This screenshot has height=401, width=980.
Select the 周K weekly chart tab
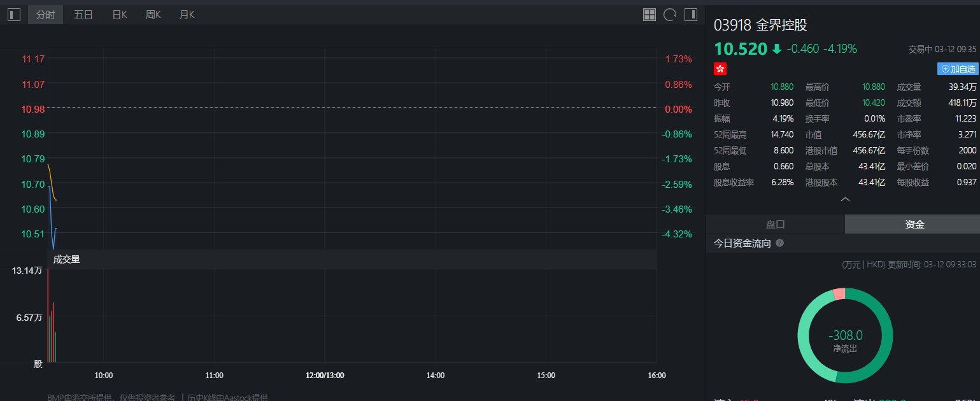pos(153,15)
